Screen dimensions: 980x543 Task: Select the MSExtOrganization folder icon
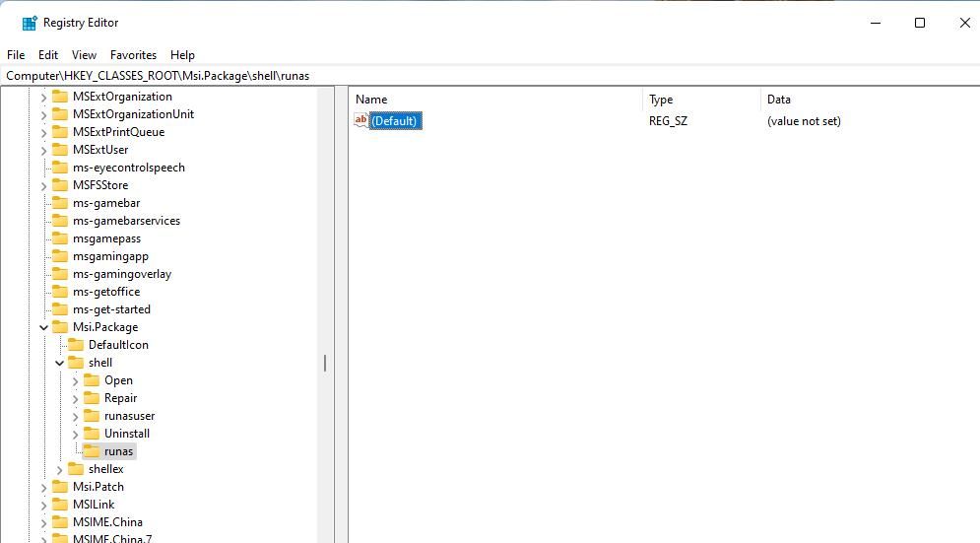[60, 97]
